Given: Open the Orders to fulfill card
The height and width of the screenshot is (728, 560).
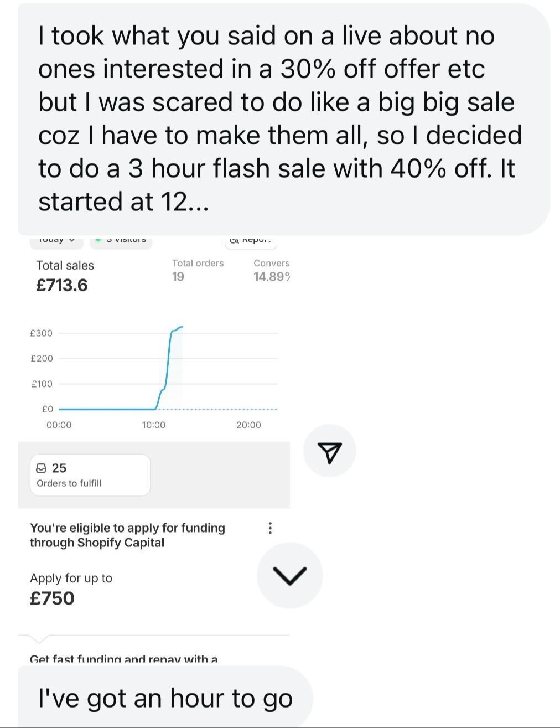Looking at the screenshot, I should point(90,475).
